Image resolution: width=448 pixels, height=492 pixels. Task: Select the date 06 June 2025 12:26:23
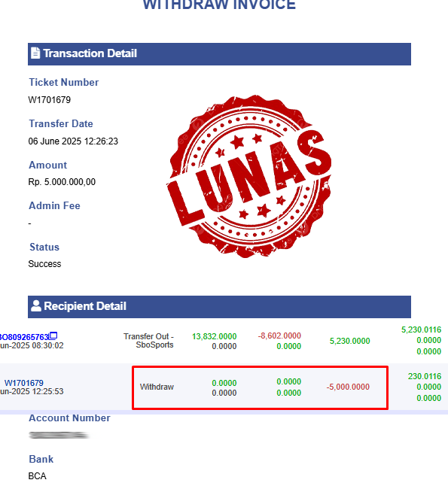[73, 141]
